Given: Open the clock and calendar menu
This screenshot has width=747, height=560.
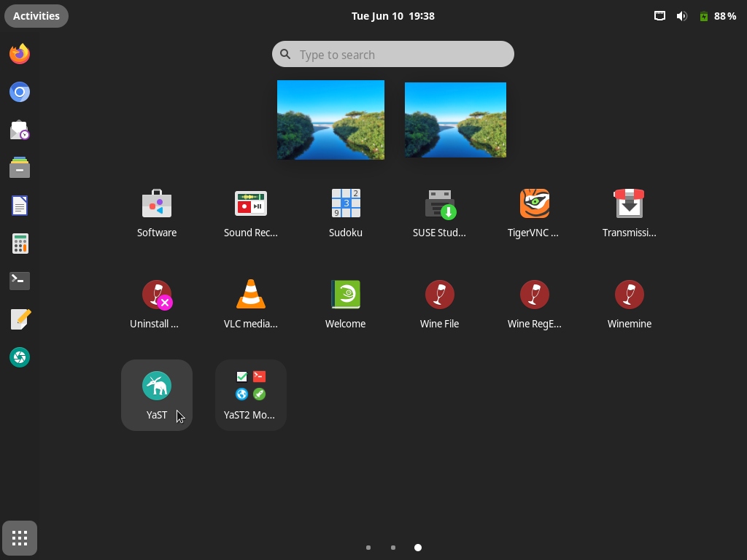Looking at the screenshot, I should tap(393, 16).
